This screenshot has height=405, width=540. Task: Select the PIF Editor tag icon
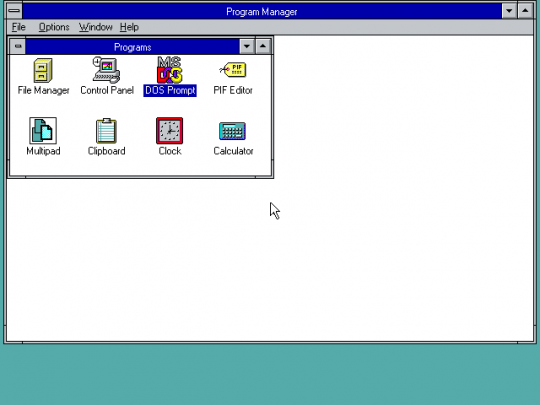click(233, 70)
